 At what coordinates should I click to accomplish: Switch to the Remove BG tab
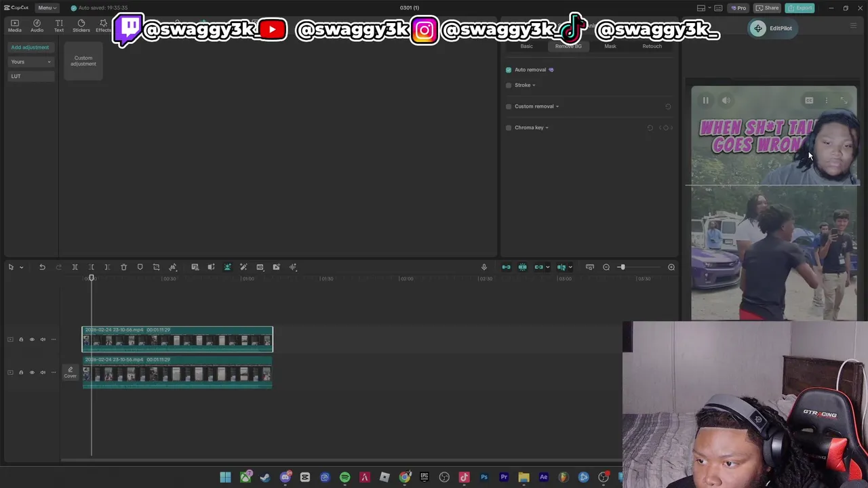coord(568,46)
